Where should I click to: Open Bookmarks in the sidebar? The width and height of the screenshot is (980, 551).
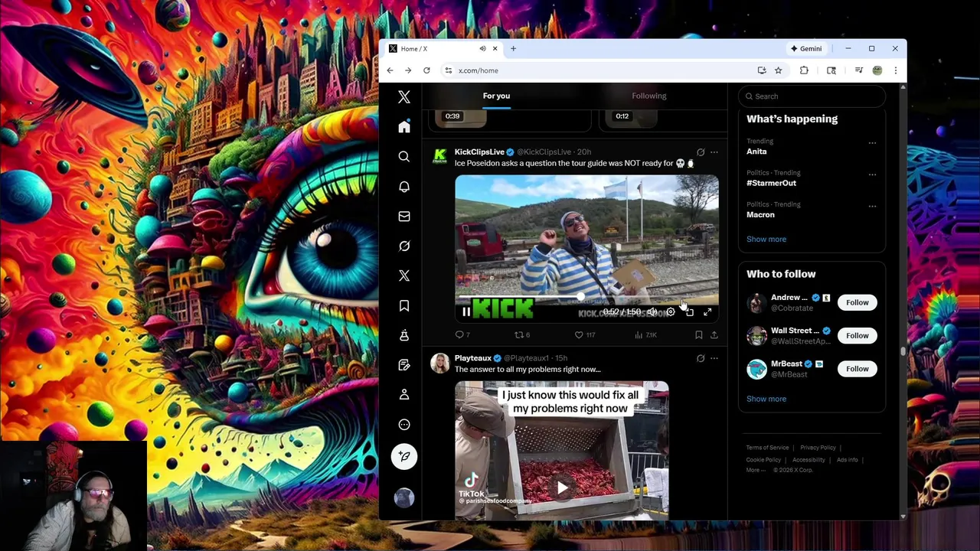404,305
